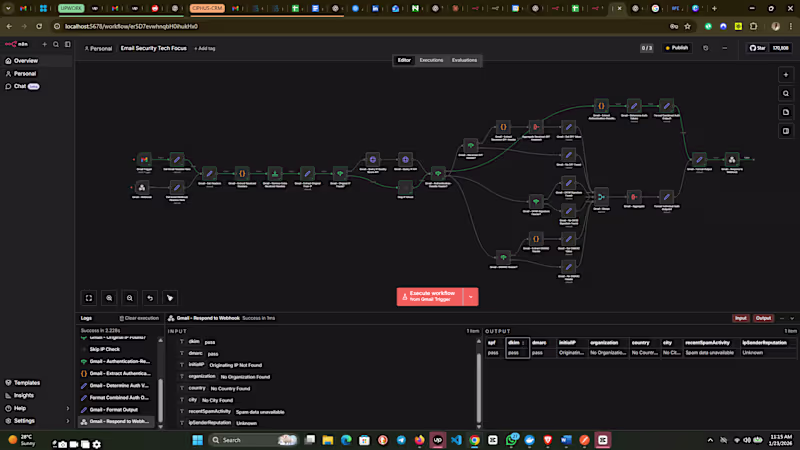800x450 pixels.
Task: Open node search magnifier on canvas right
Action: point(786,93)
